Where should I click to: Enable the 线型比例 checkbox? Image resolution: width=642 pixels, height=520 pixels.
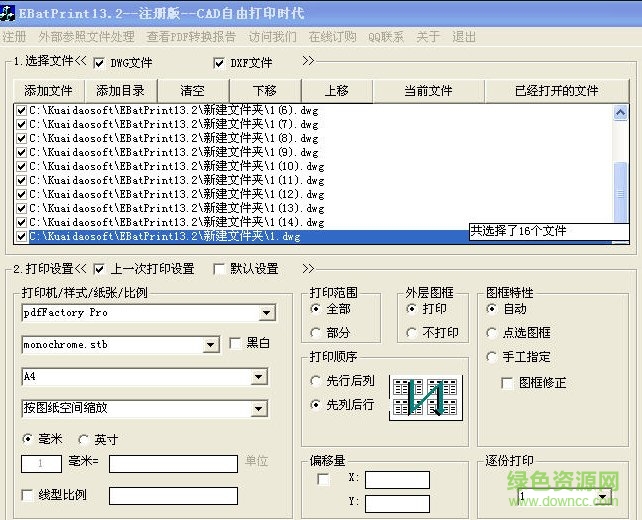(x=27, y=495)
